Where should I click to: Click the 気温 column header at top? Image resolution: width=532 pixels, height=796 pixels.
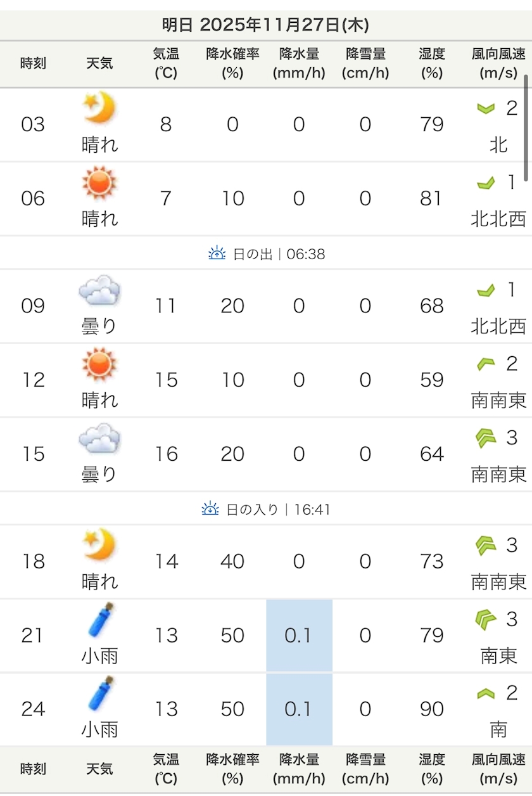pos(166,63)
